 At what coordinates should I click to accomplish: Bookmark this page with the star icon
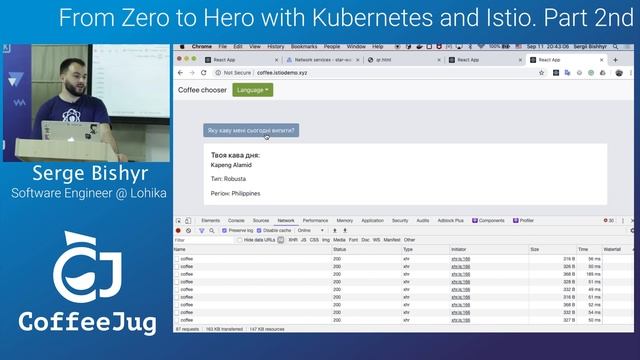point(542,73)
